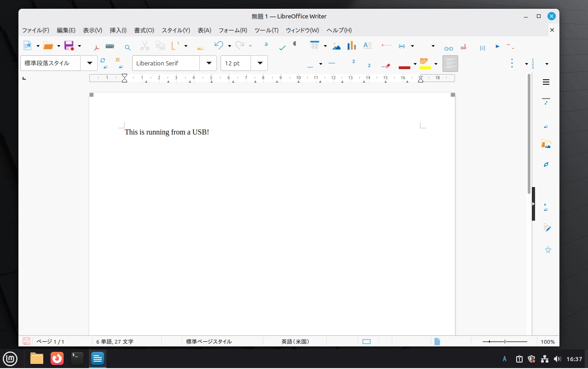588x369 pixels.
Task: Open the 挿入(I) menu
Action: [118, 30]
